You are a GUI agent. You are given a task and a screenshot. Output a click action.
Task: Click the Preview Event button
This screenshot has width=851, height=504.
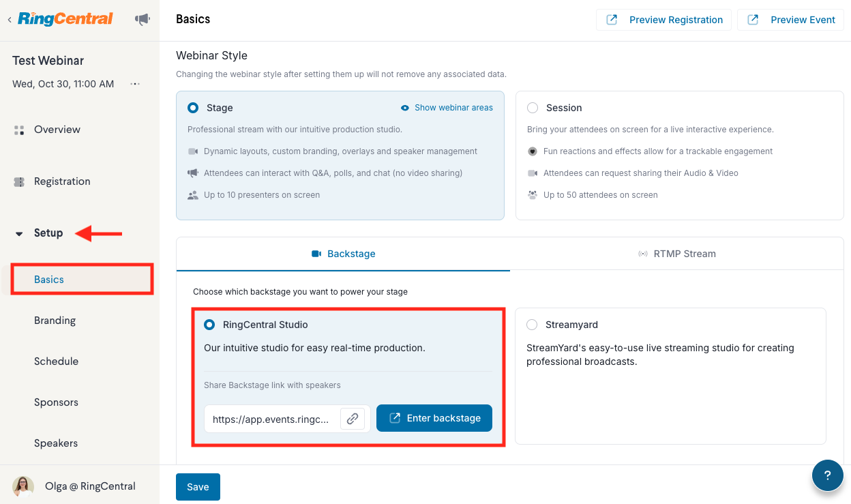pos(790,20)
